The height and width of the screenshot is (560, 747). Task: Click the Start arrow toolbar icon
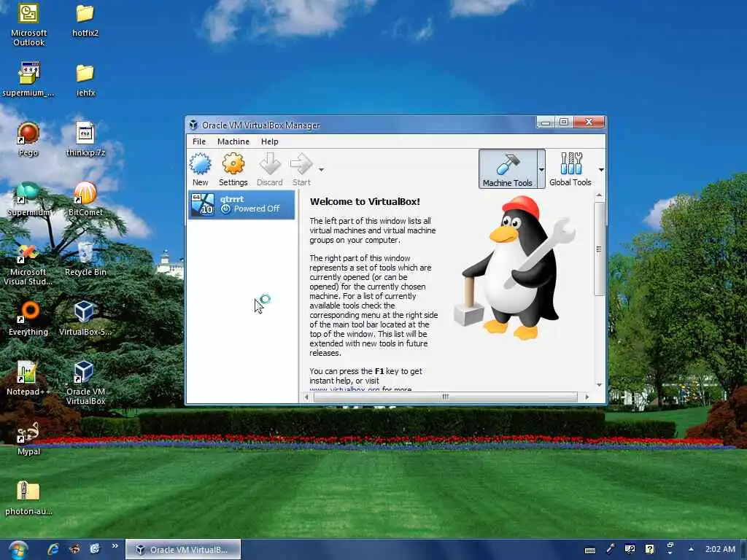(301, 169)
